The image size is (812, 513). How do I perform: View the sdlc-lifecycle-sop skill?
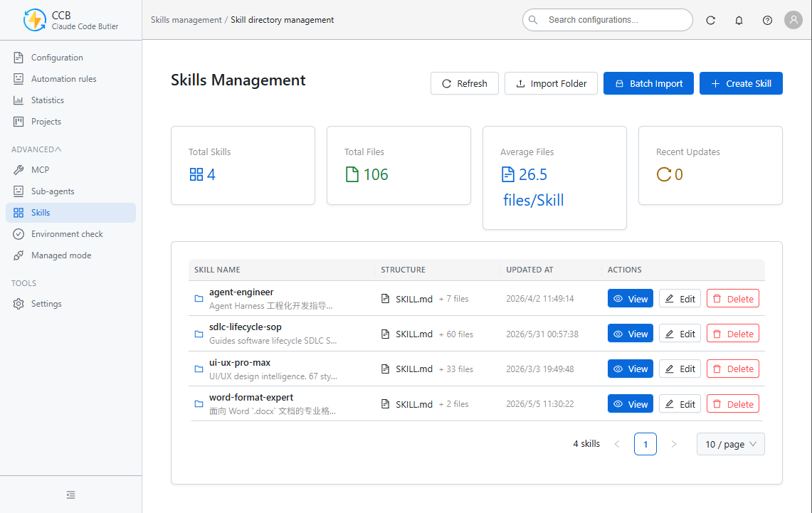coord(631,334)
